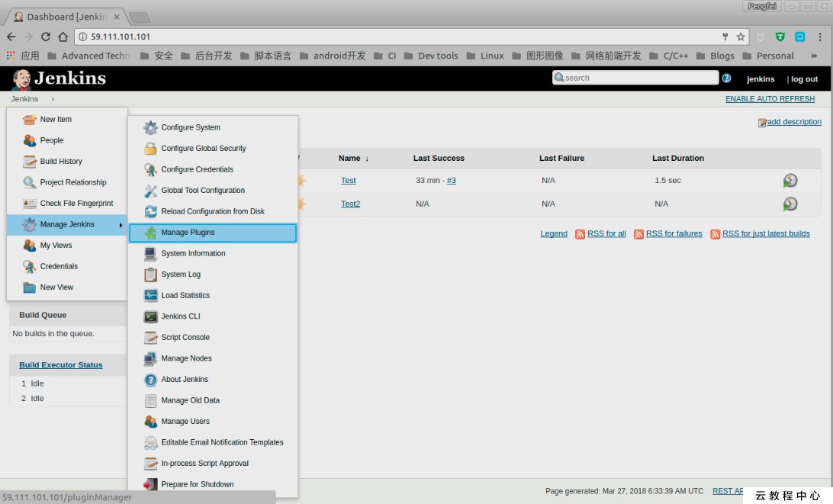Select Configure System menu entry
Screen dimensions: 833x504
click(x=213, y=127)
